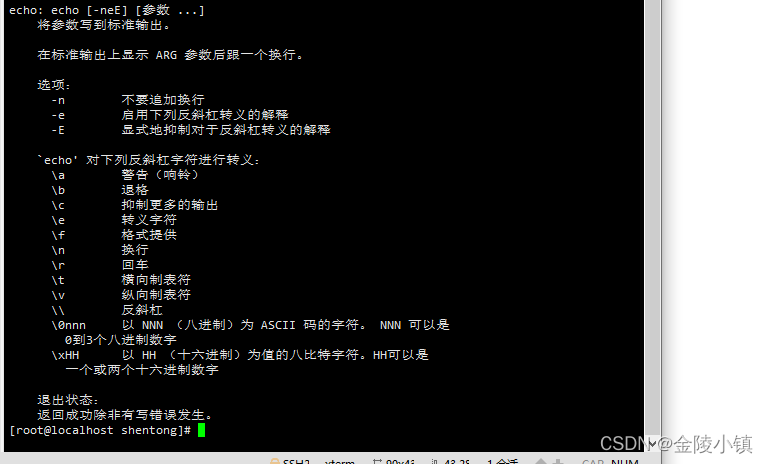Click the vertical scrollbar track
Viewport: 768px width, 464px height.
652,216
